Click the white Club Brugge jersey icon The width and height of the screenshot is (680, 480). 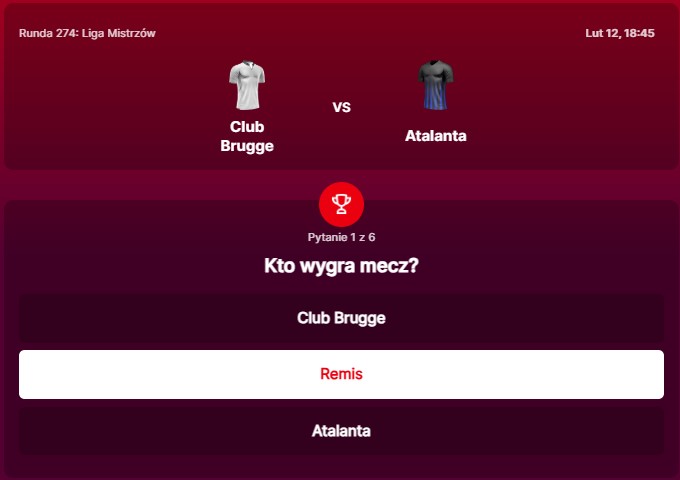(246, 86)
